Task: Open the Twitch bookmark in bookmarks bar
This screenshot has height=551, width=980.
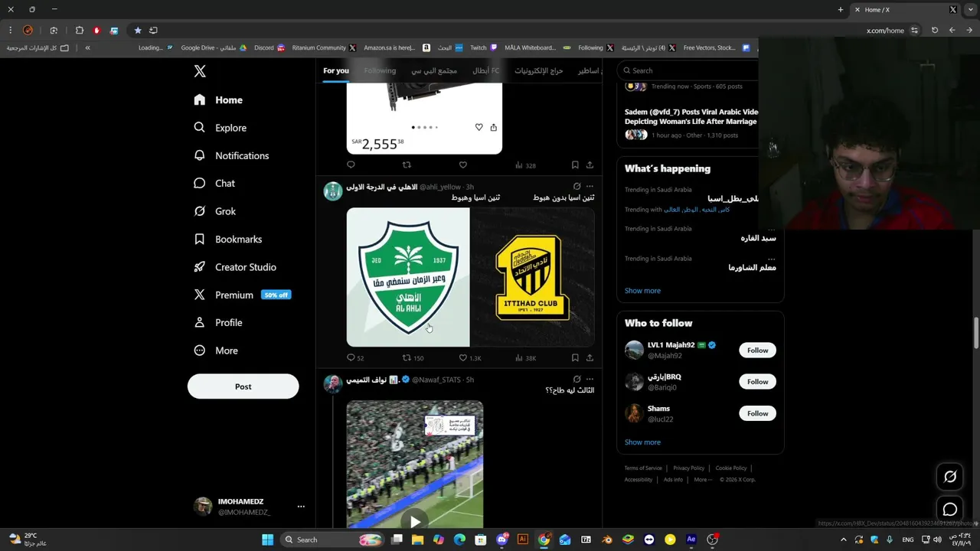Action: pos(483,47)
